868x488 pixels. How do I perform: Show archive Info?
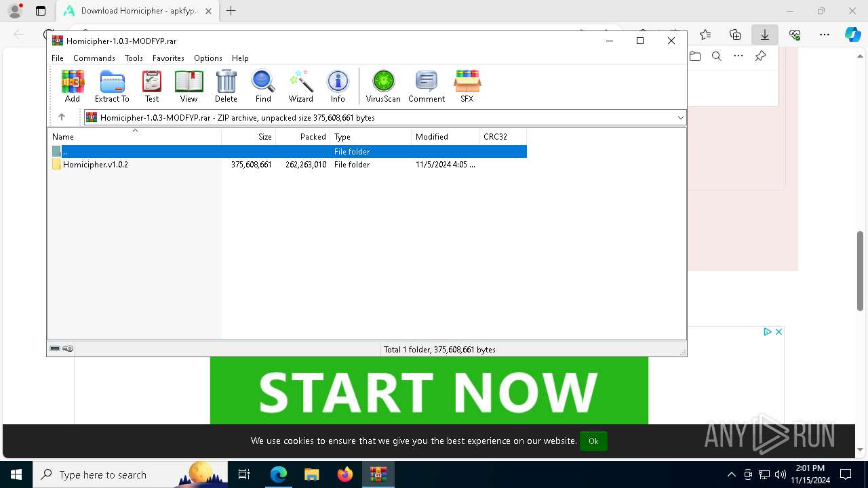point(338,86)
